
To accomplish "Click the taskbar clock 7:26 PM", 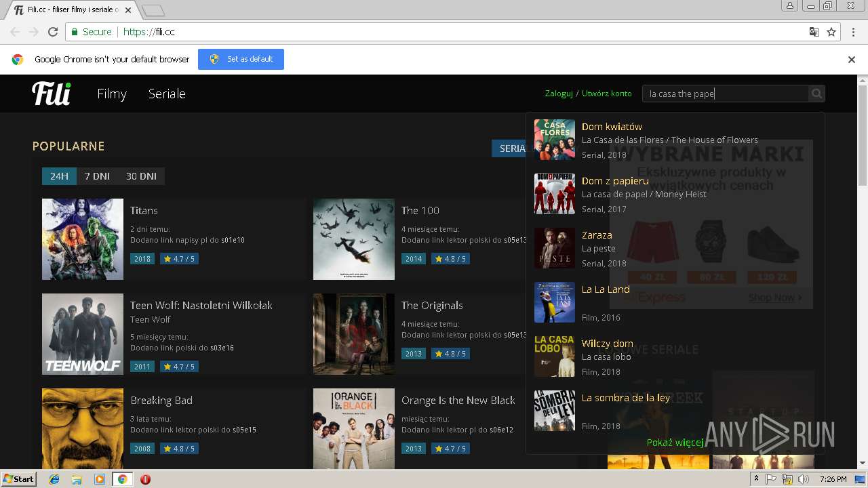I will tap(833, 479).
